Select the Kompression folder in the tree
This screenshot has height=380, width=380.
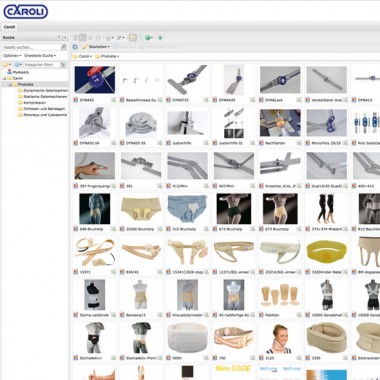point(34,103)
